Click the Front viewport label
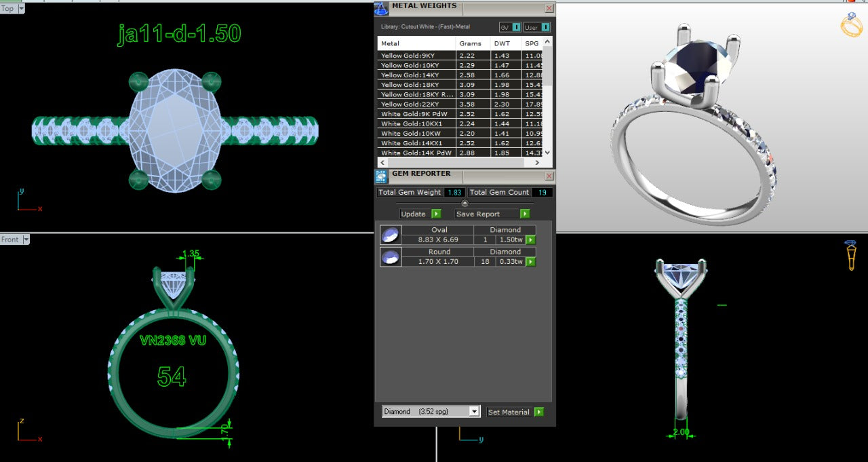The width and height of the screenshot is (868, 462). 10,239
